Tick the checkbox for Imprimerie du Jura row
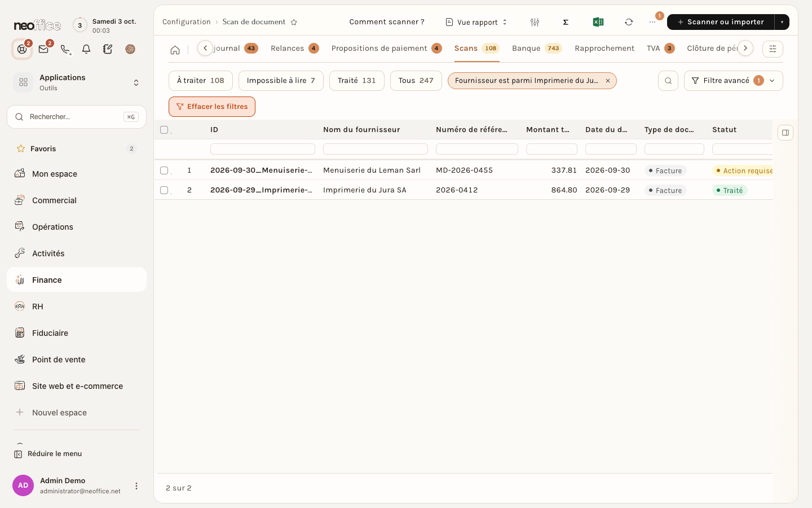812x508 pixels. (x=164, y=190)
